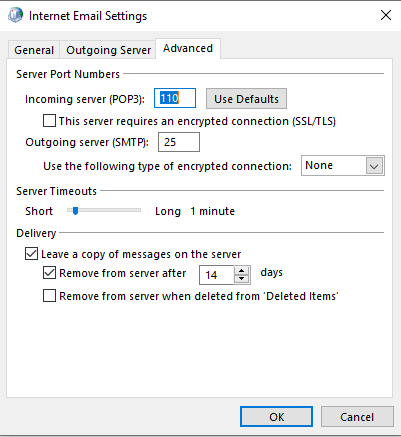Click the dropdown arrow next to None
The width and height of the screenshot is (401, 437).
[374, 166]
